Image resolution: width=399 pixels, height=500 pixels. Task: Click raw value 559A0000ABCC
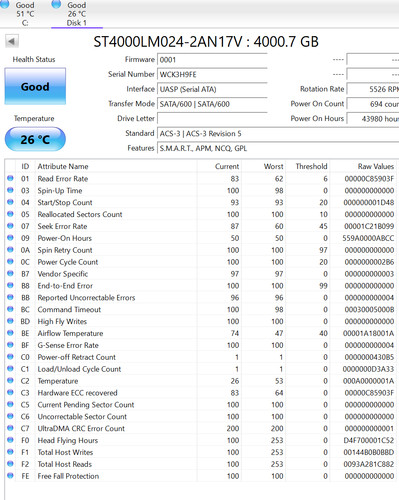[368, 238]
